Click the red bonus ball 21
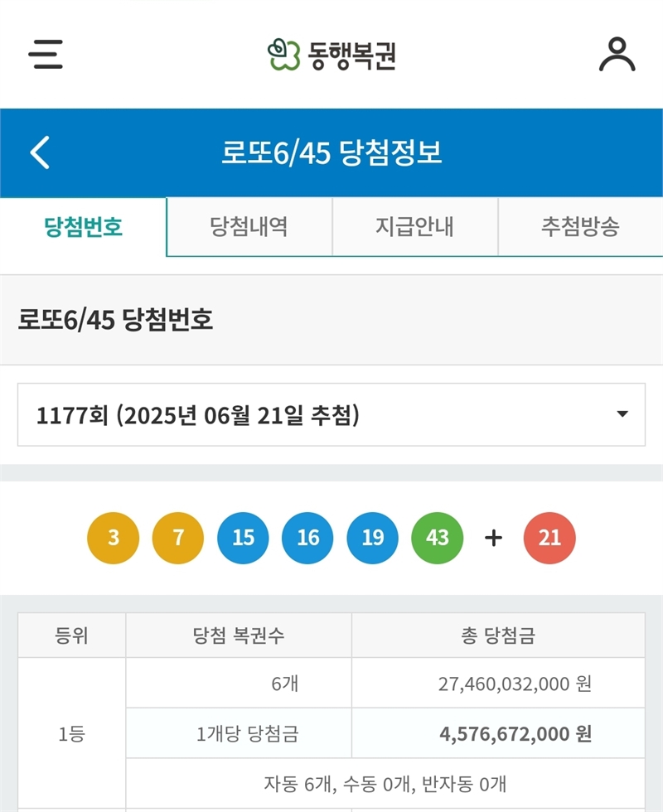Image resolution: width=663 pixels, height=812 pixels. [x=549, y=538]
